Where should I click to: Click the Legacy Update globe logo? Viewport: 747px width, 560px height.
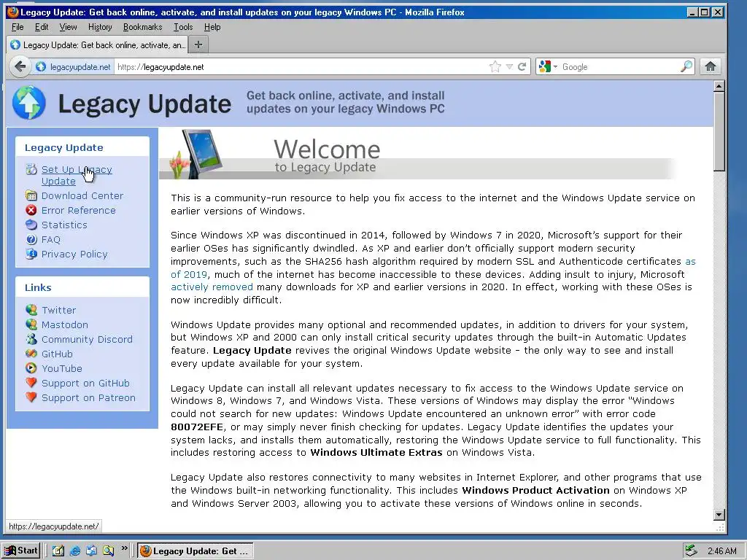(x=29, y=103)
